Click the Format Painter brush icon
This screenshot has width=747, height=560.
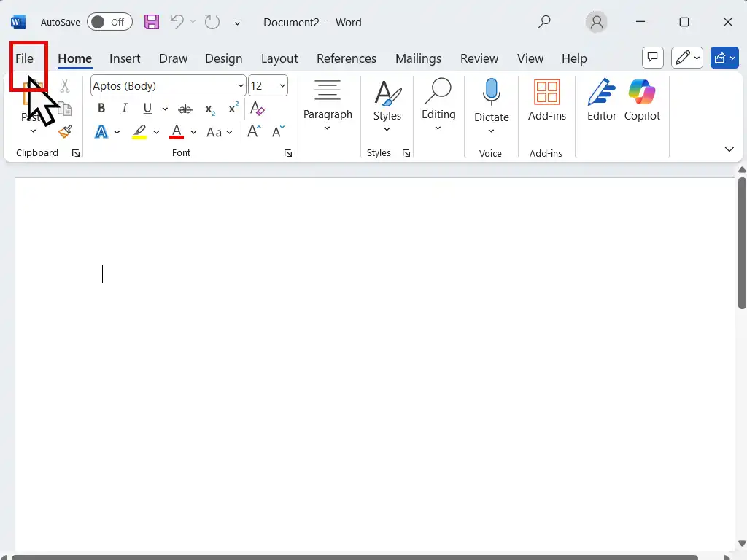click(x=65, y=132)
